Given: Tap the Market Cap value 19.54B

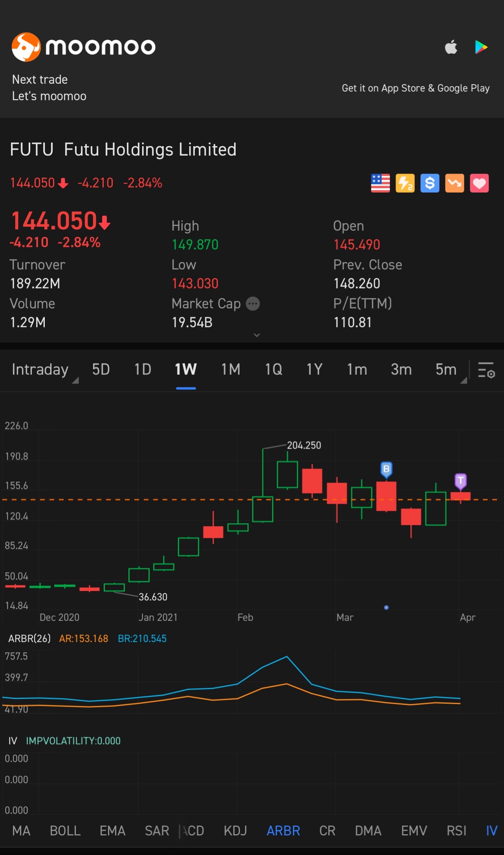Looking at the screenshot, I should [192, 323].
